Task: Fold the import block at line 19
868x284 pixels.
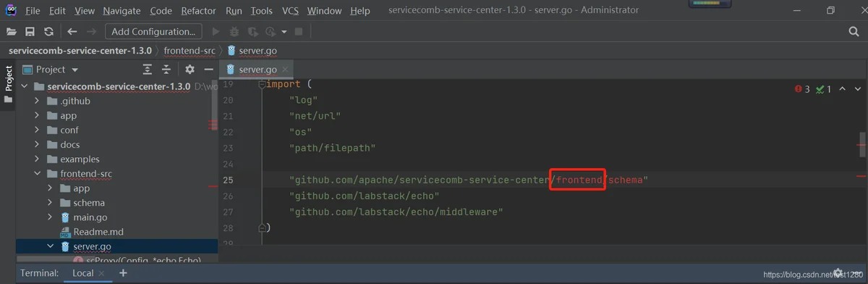Action: [262, 84]
